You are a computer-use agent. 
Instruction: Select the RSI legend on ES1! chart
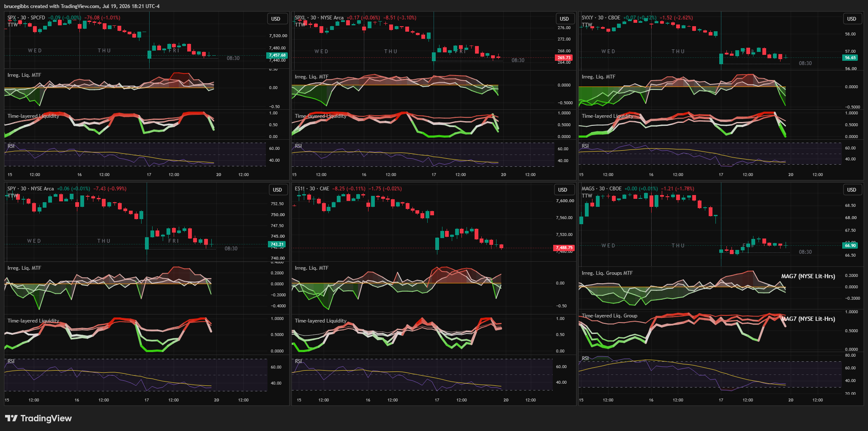tap(298, 361)
